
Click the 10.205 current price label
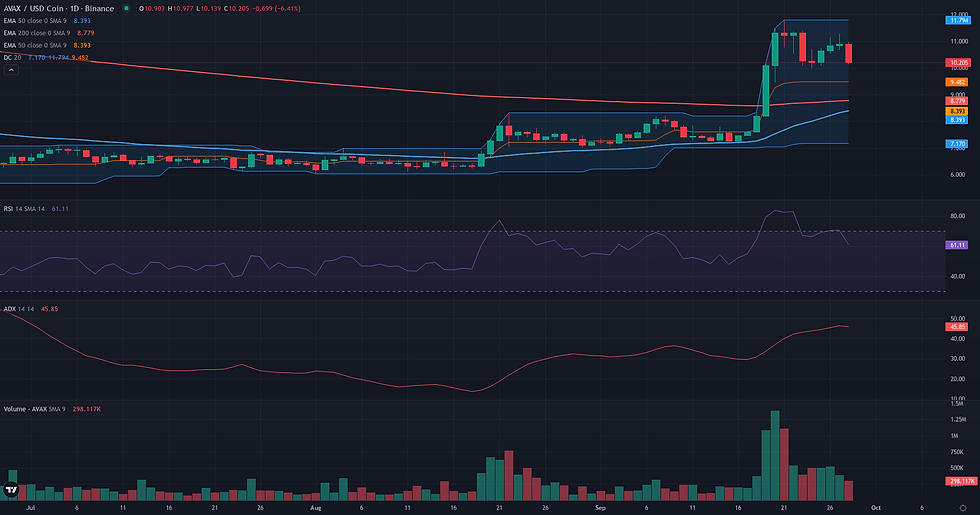[959, 62]
